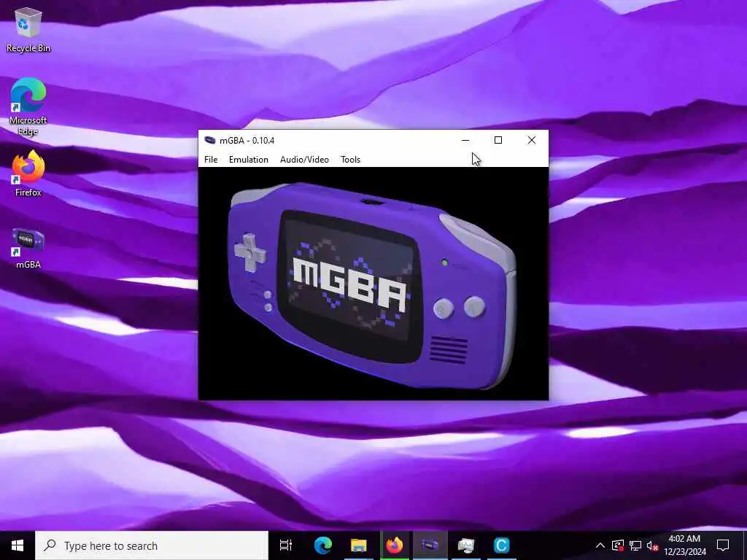Open File Explorer from the taskbar
747x560 pixels.
[358, 545]
